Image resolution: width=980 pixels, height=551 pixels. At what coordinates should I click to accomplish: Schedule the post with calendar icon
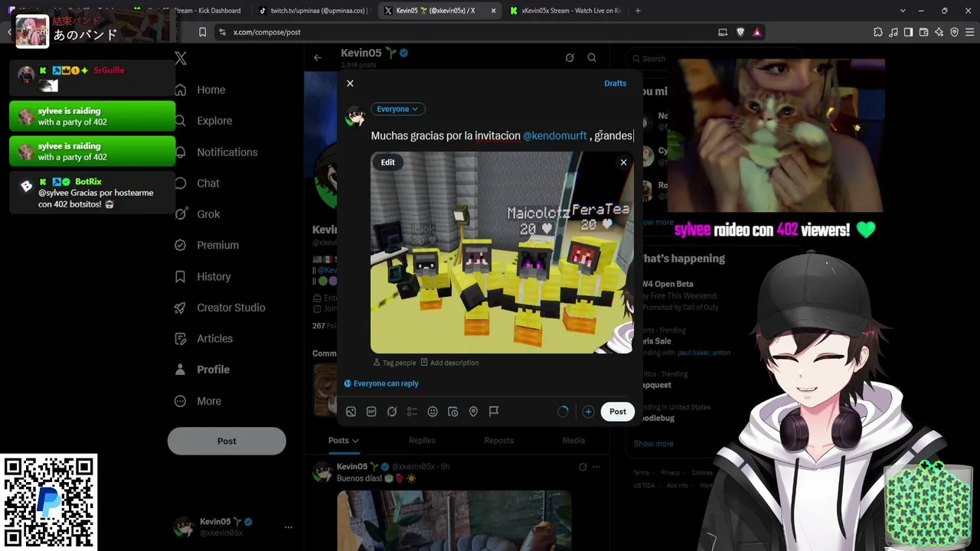(453, 412)
